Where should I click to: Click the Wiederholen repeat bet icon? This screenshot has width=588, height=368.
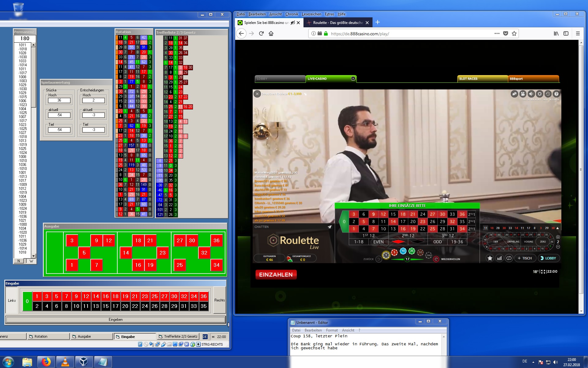pyautogui.click(x=436, y=259)
